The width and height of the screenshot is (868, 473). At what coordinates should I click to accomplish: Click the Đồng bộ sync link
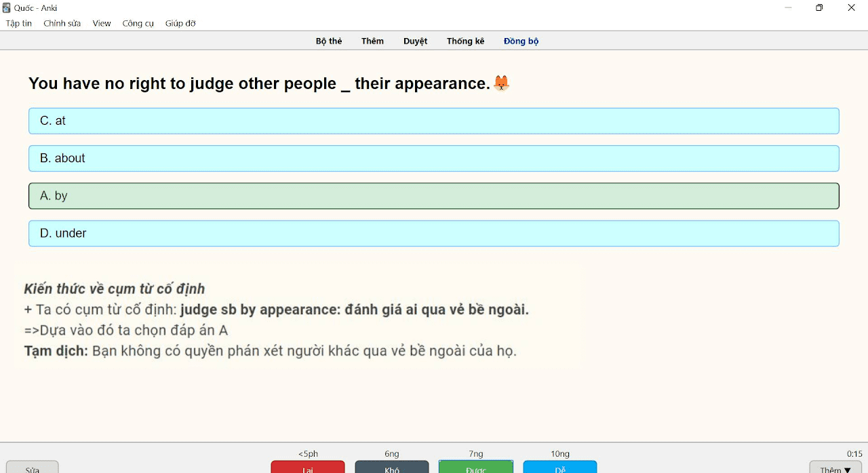pyautogui.click(x=521, y=41)
